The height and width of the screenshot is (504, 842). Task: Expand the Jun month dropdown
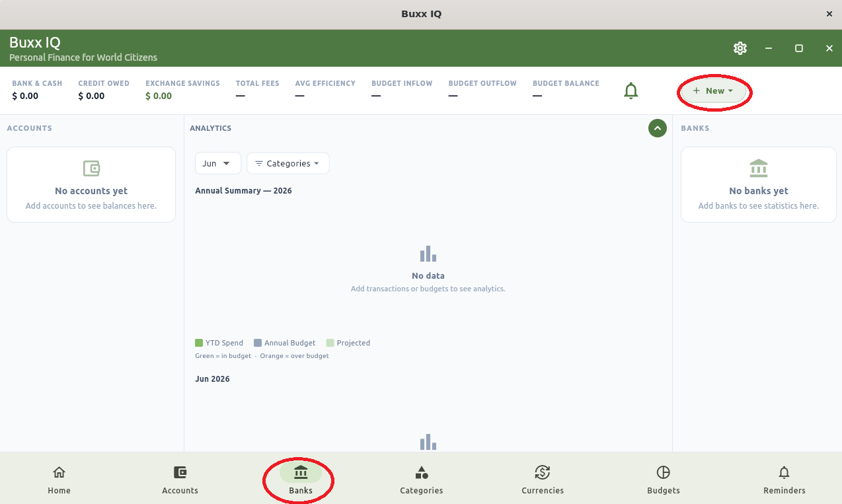pos(218,163)
